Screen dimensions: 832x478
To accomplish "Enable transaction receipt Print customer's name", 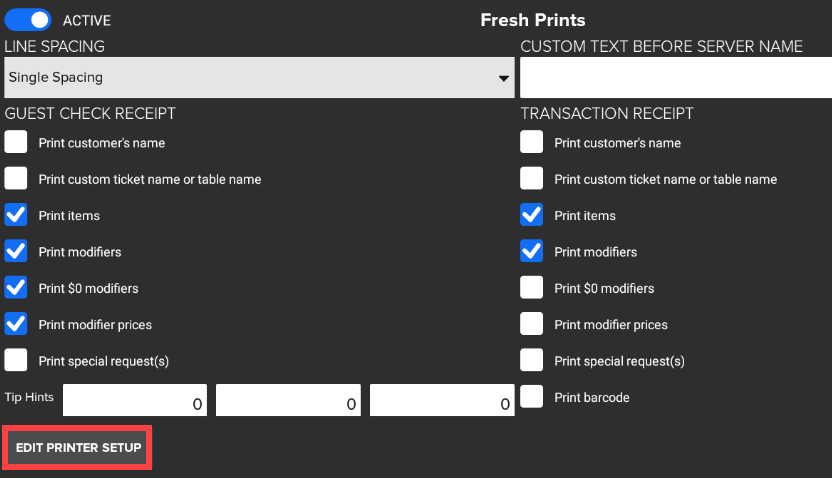I will 532,142.
